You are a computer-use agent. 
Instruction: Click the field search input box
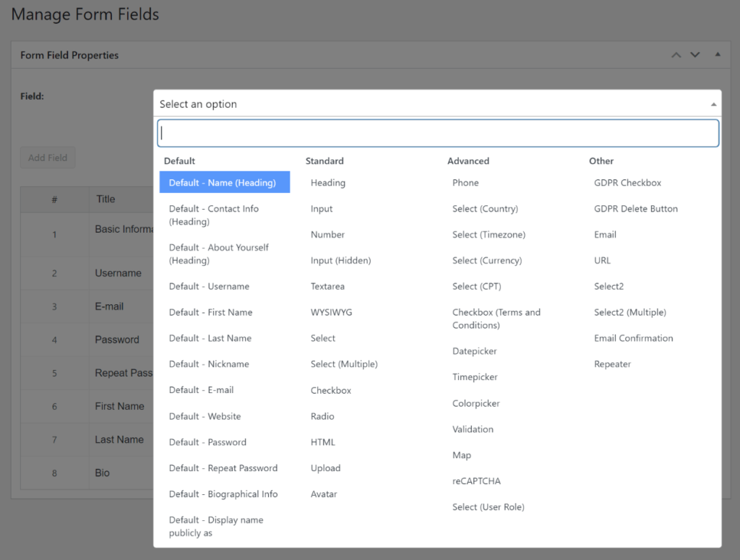point(437,133)
